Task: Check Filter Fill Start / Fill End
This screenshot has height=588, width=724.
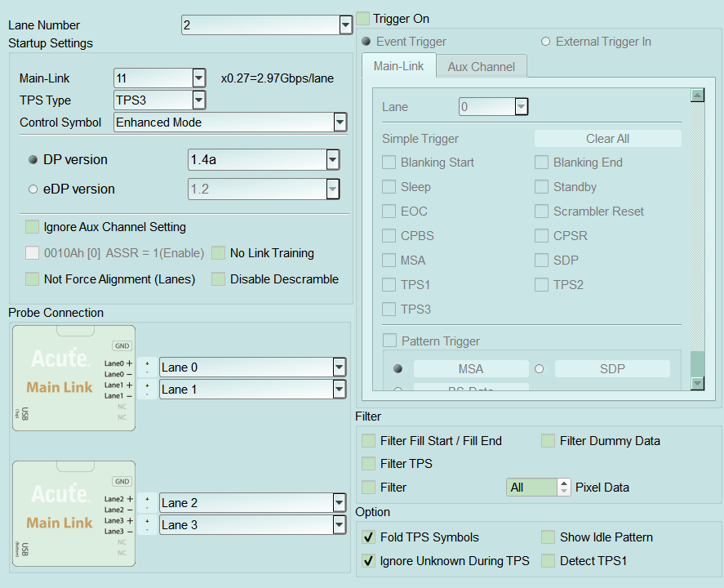Action: pos(368,441)
